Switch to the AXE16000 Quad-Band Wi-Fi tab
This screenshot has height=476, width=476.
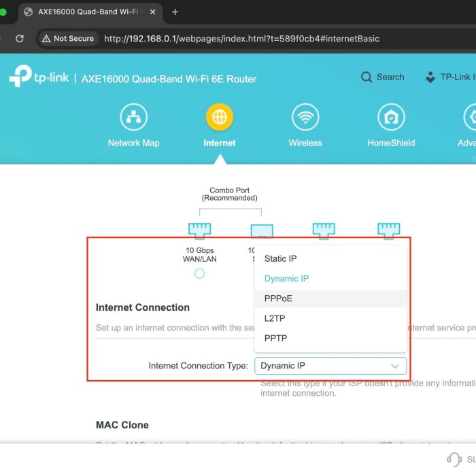(x=90, y=12)
